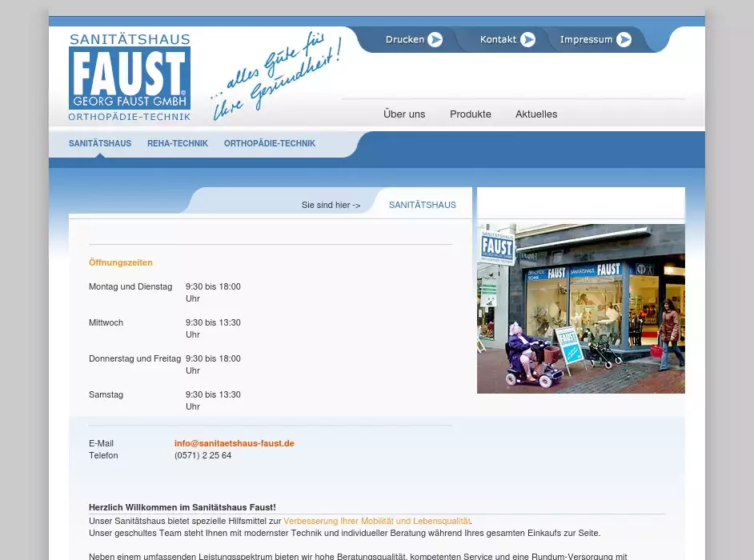
Task: Click the Öffnungszeiten heading
Action: [121, 262]
